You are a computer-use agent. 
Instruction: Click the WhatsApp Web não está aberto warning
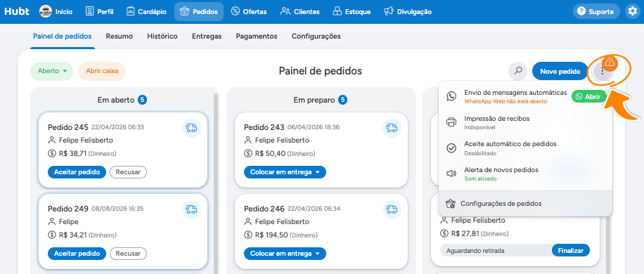[x=505, y=101]
